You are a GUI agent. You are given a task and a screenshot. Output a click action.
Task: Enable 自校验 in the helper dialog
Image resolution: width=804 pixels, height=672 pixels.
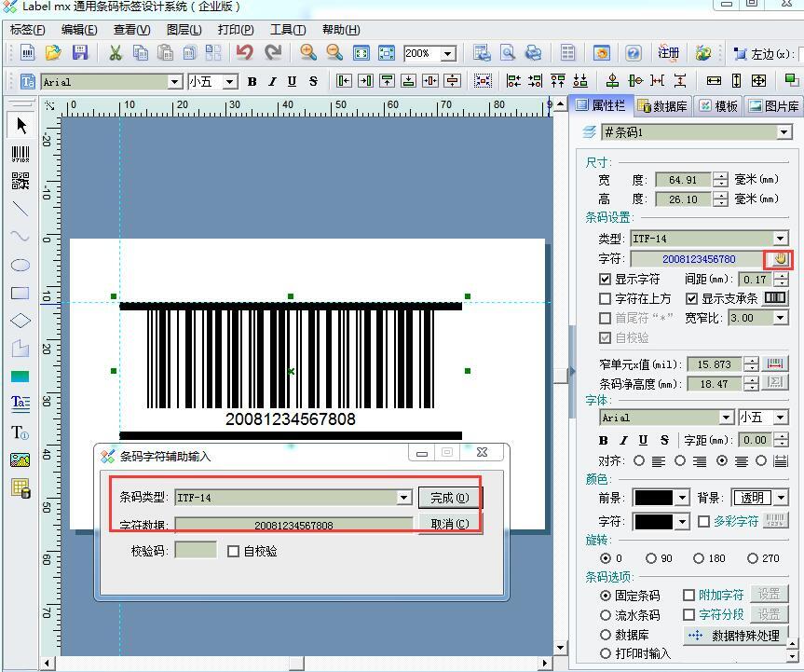point(233,552)
